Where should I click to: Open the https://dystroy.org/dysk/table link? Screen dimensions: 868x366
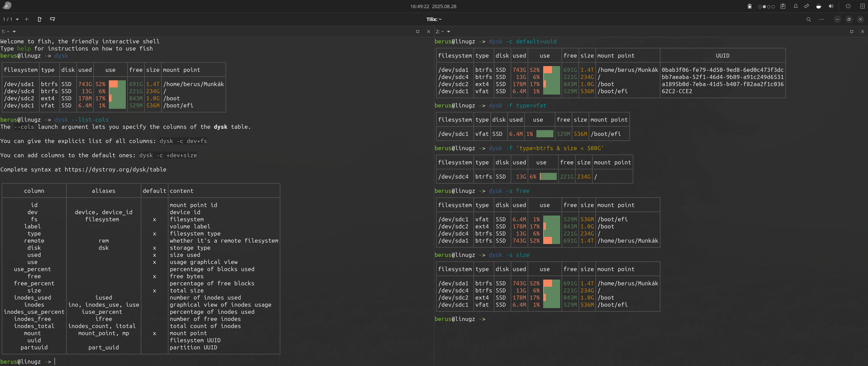point(116,169)
